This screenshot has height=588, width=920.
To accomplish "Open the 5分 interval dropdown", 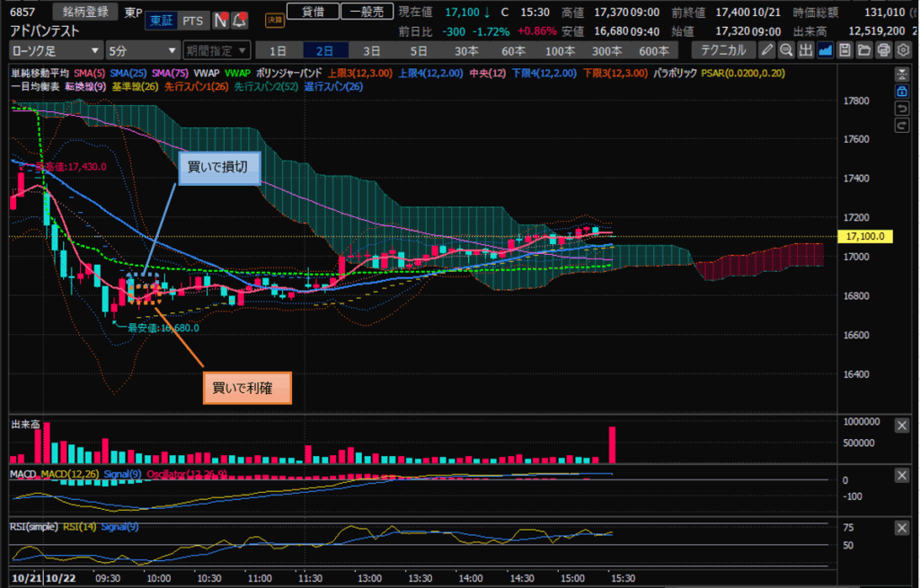I will [142, 49].
